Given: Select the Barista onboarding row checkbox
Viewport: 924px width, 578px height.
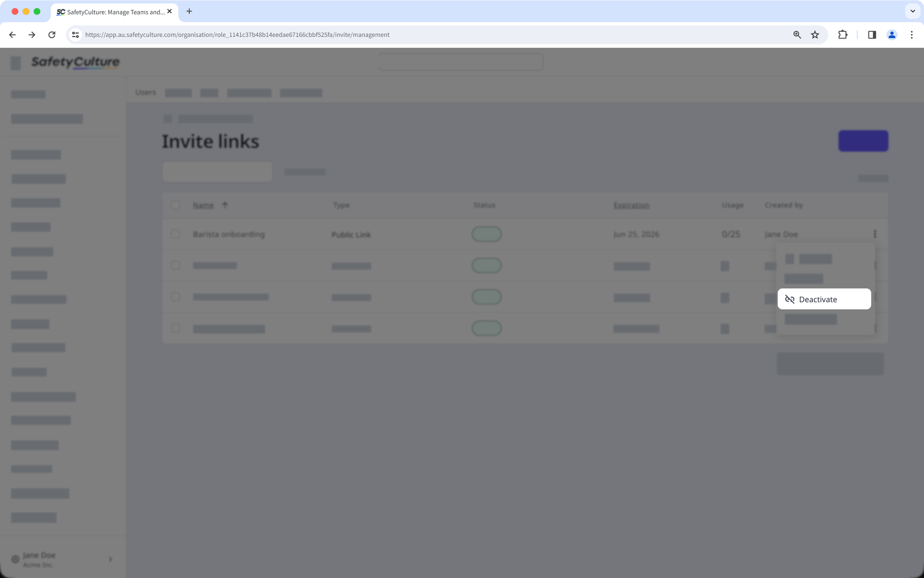Looking at the screenshot, I should (175, 234).
